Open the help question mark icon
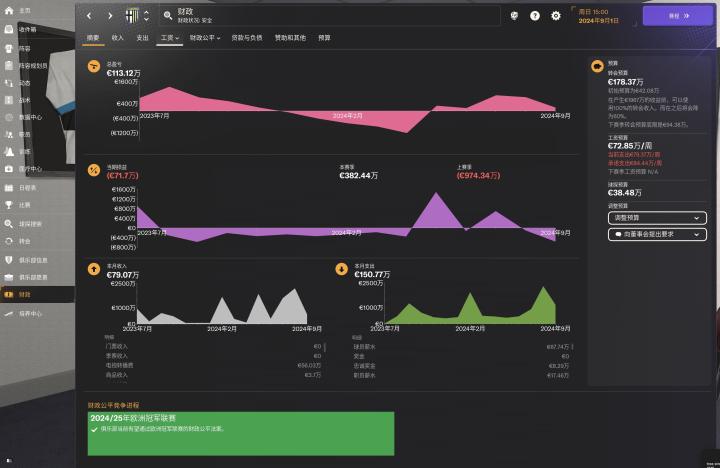This screenshot has width=720, height=468. [535, 16]
